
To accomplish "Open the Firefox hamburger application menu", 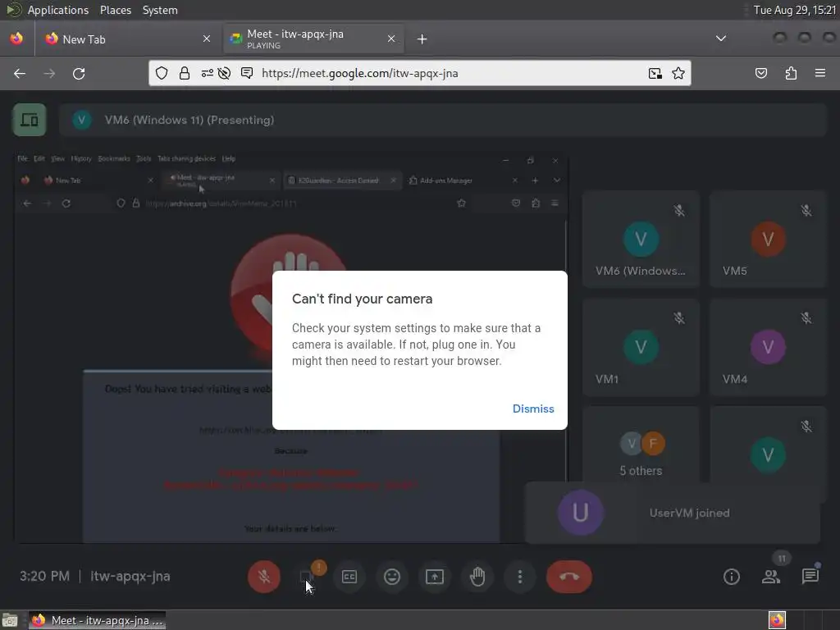I will 820,73.
